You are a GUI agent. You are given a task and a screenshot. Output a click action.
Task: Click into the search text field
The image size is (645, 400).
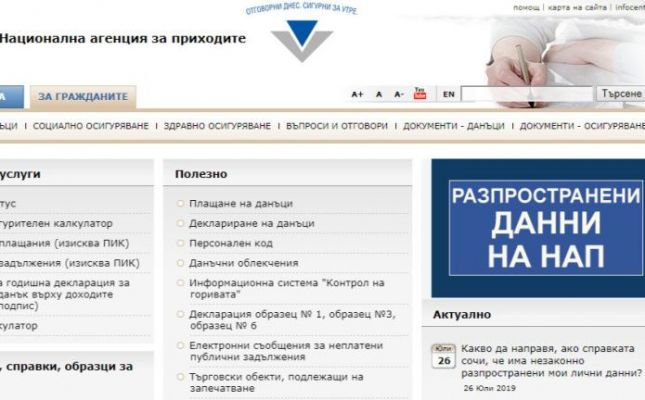click(527, 94)
